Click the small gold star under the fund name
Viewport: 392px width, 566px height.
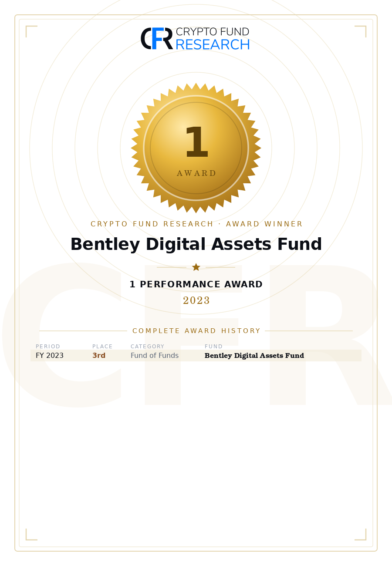(x=196, y=267)
